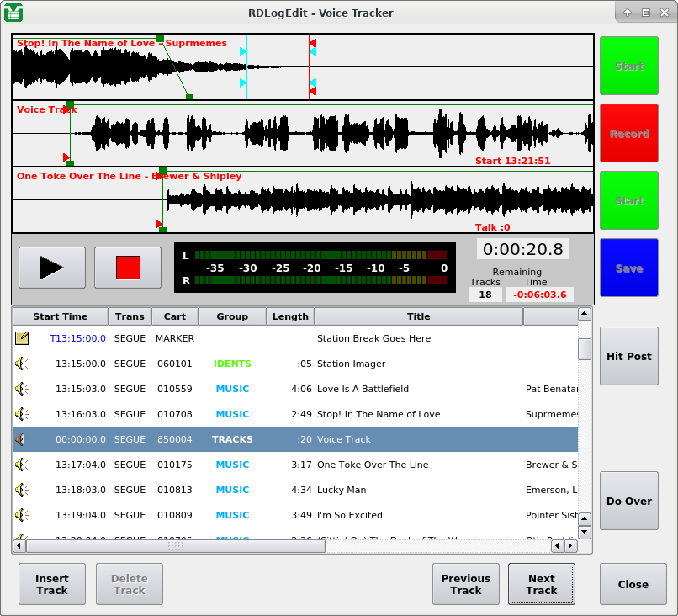The width and height of the screenshot is (678, 616).
Task: Click the muted speaker icon on Voice Track row
Action: [x=21, y=439]
